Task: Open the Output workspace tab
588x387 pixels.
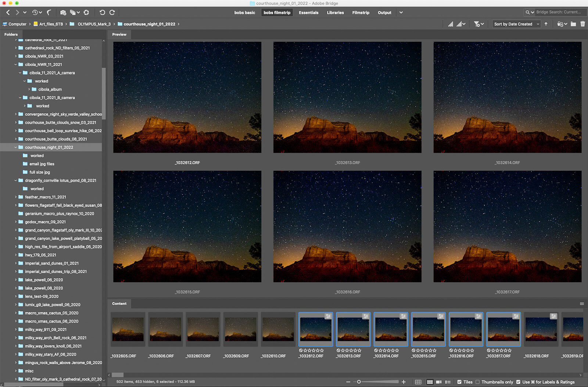Action: (x=384, y=12)
